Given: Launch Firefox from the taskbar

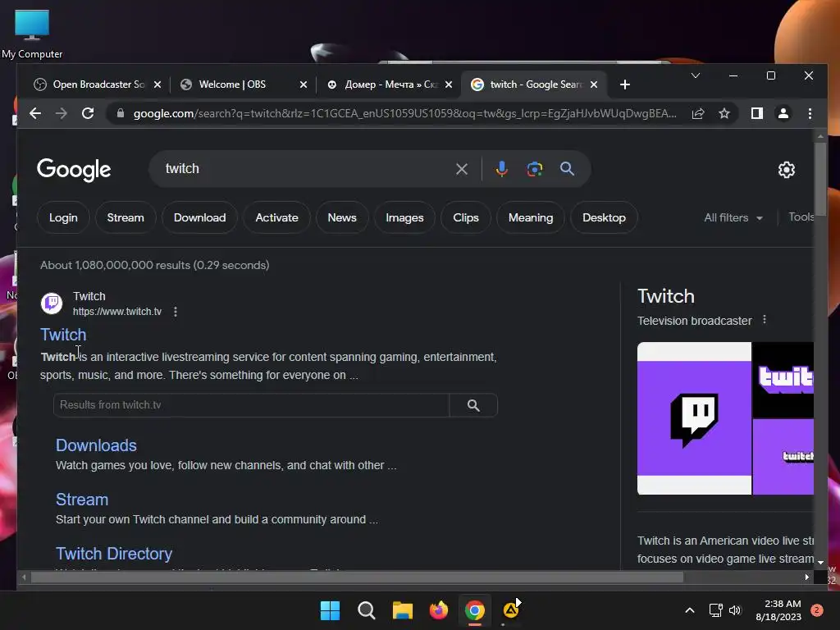Looking at the screenshot, I should click(439, 610).
